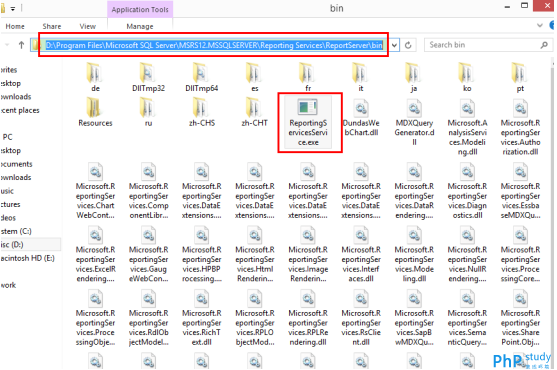Select Microsoft.ReportingServices.NullRendering file

(x=467, y=254)
